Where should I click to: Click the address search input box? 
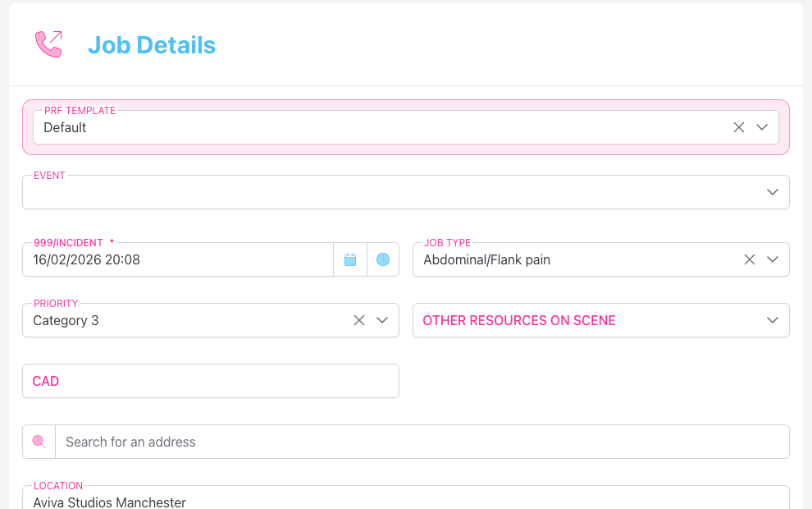[328, 442]
